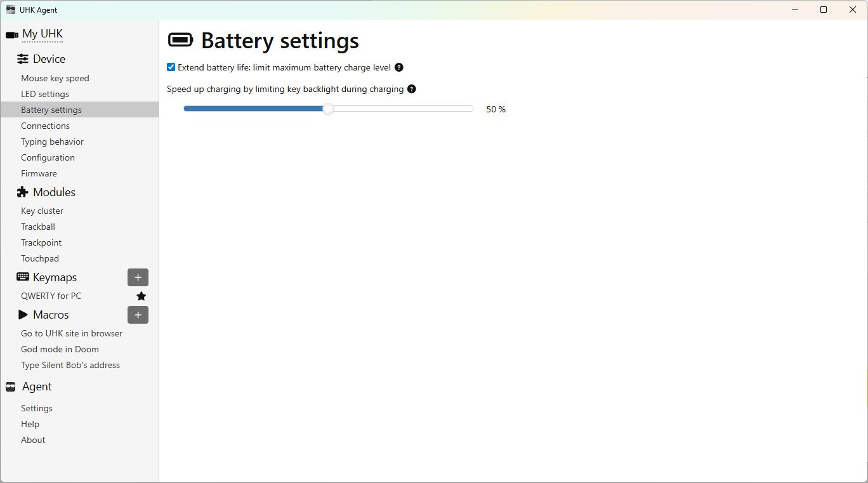Open the Firmware page
This screenshot has height=483, width=868.
39,173
